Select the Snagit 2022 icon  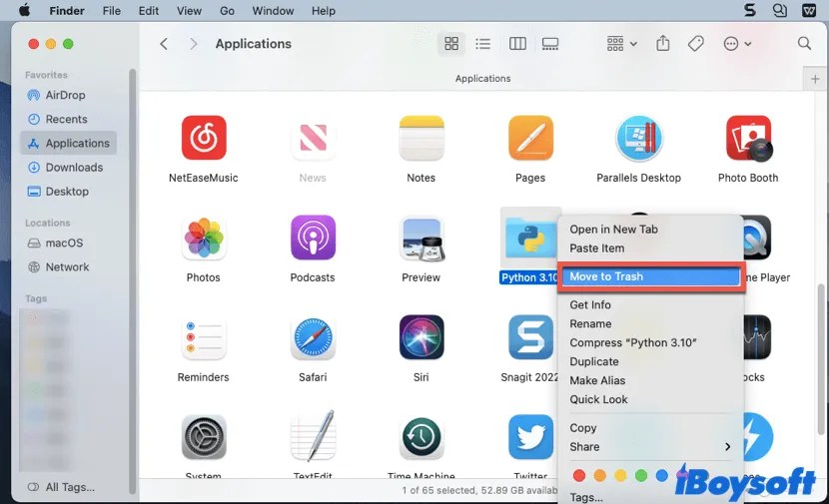(x=530, y=337)
